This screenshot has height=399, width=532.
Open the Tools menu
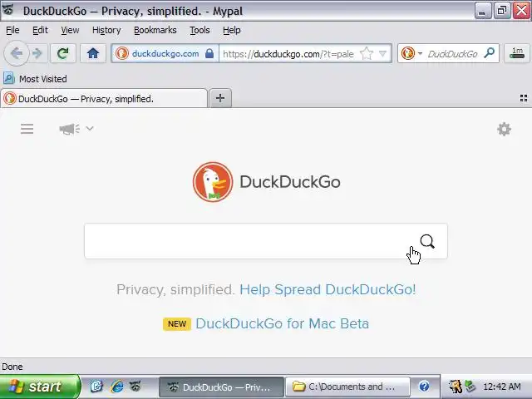click(x=199, y=30)
